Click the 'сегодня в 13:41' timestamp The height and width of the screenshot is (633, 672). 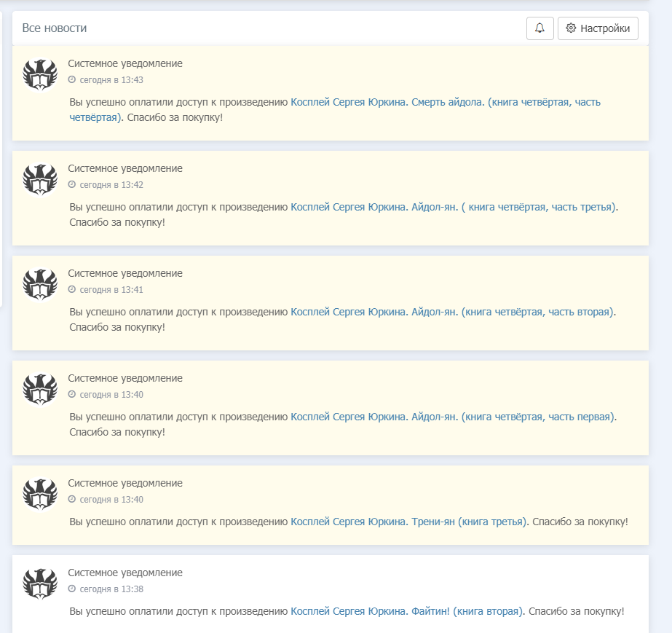pyautogui.click(x=111, y=290)
